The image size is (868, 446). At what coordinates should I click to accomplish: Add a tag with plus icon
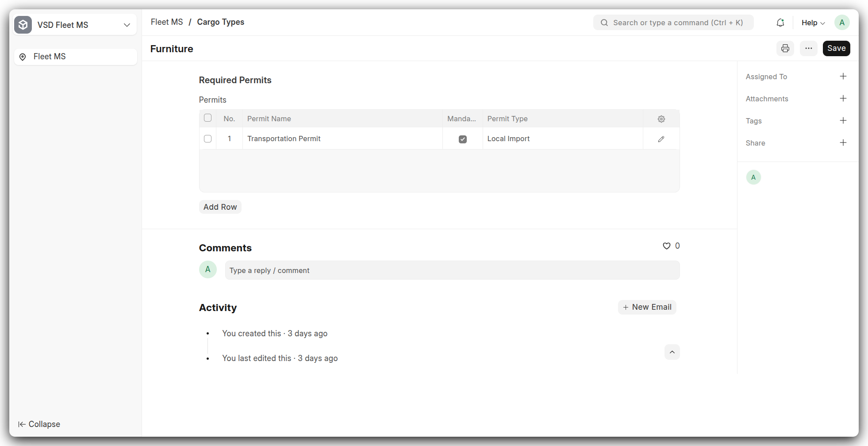point(843,121)
